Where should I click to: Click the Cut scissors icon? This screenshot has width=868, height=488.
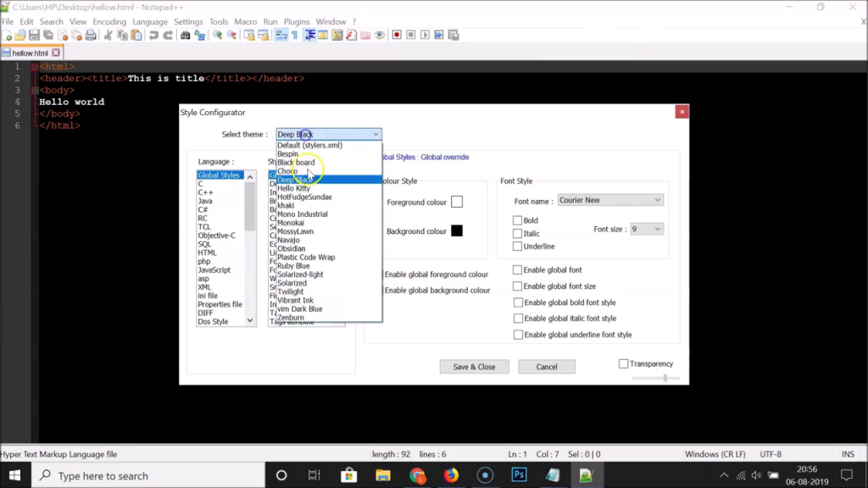(x=108, y=35)
